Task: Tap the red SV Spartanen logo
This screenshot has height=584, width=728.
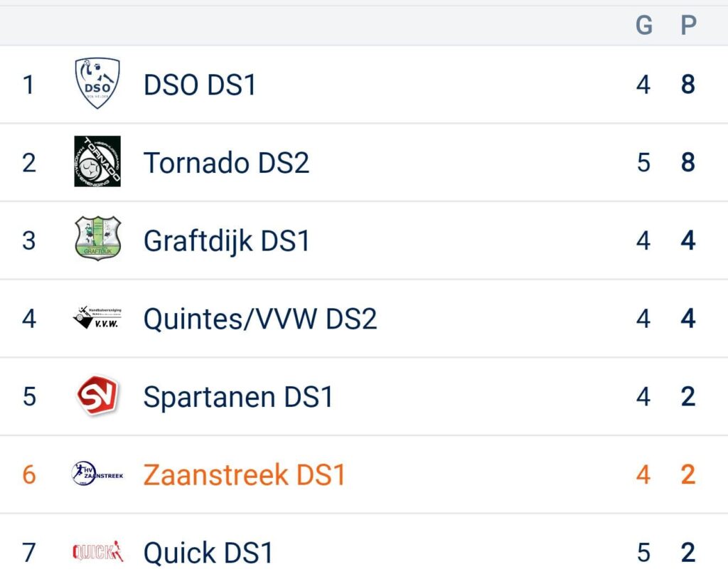Action: coord(97,395)
